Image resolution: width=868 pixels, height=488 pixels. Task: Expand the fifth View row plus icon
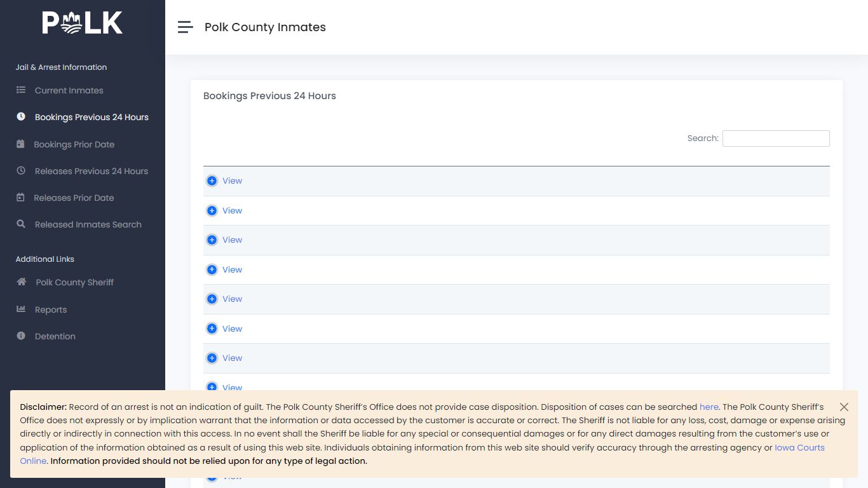click(x=212, y=299)
